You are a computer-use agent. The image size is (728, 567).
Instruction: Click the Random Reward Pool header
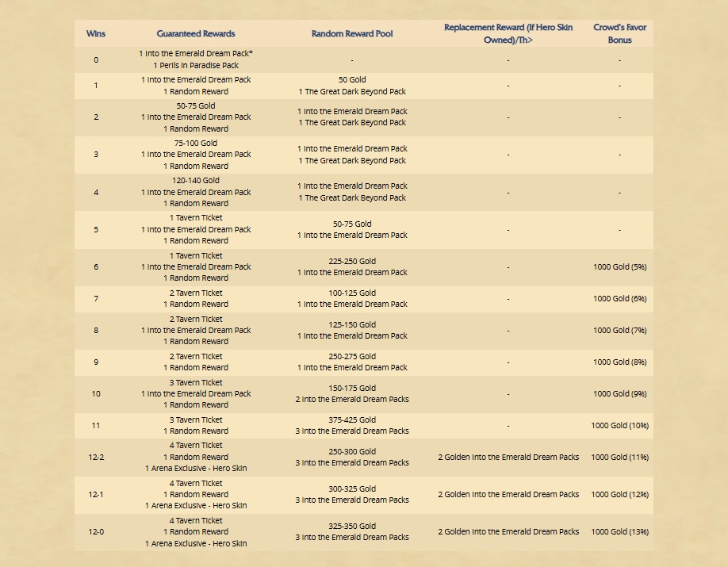click(352, 33)
